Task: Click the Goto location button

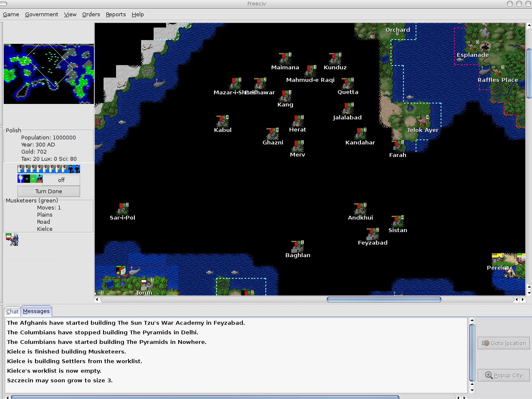Action: coord(504,343)
